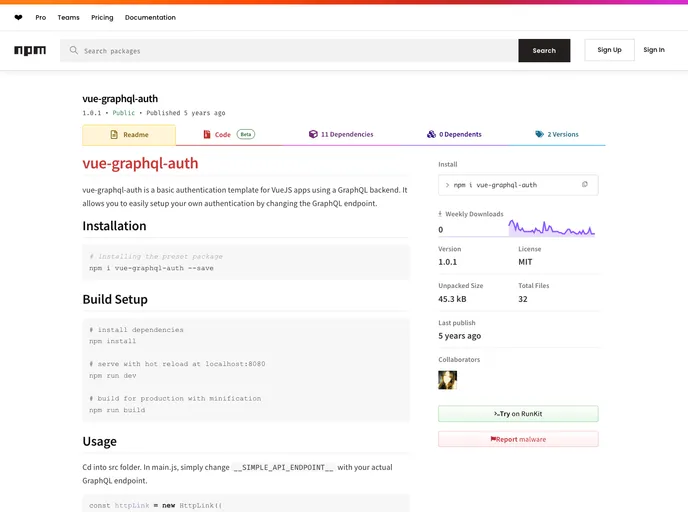This screenshot has height=512, width=688.
Task: Click the weekly downloads count 0
Action: coord(441,229)
